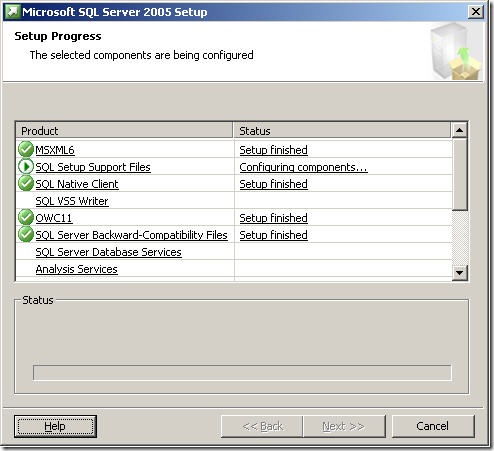Click the setup arrow icon in the title bar
The height and width of the screenshot is (451, 494).
(x=12, y=12)
